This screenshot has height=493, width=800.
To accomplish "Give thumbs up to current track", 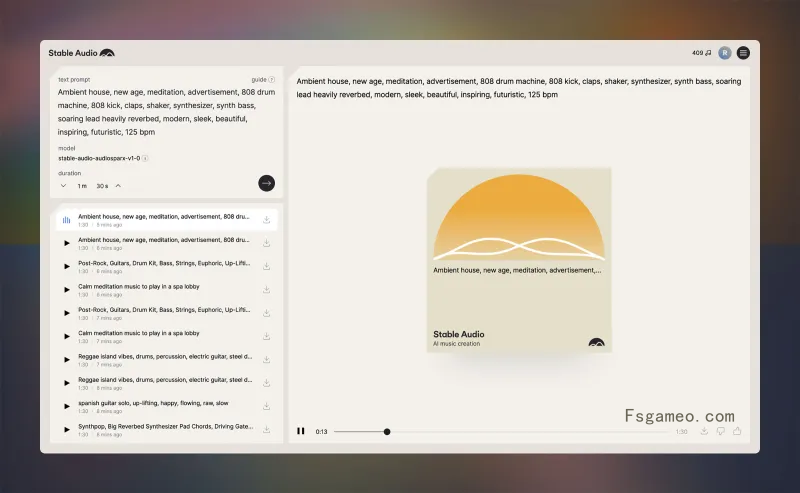I will tap(737, 431).
